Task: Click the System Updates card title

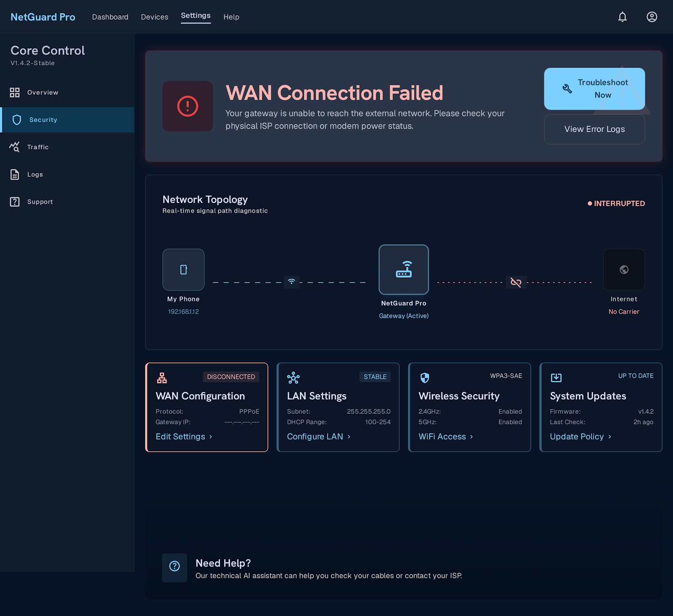Action: pos(588,396)
